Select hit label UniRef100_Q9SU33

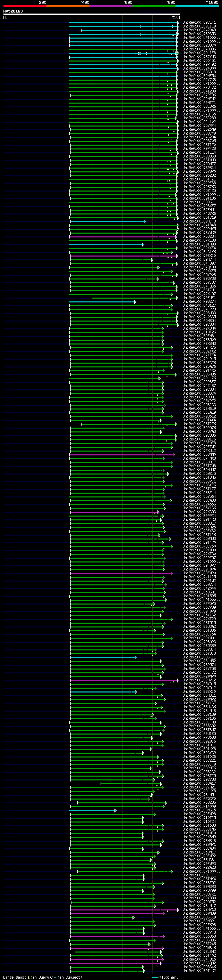pyautogui.click(x=199, y=313)
